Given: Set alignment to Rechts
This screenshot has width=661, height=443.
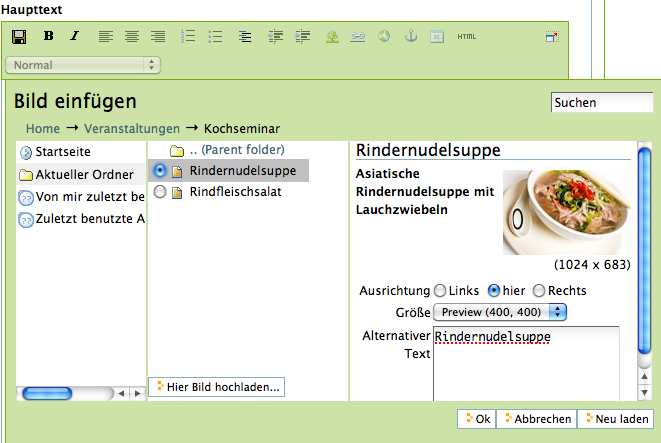Looking at the screenshot, I should pyautogui.click(x=539, y=291).
